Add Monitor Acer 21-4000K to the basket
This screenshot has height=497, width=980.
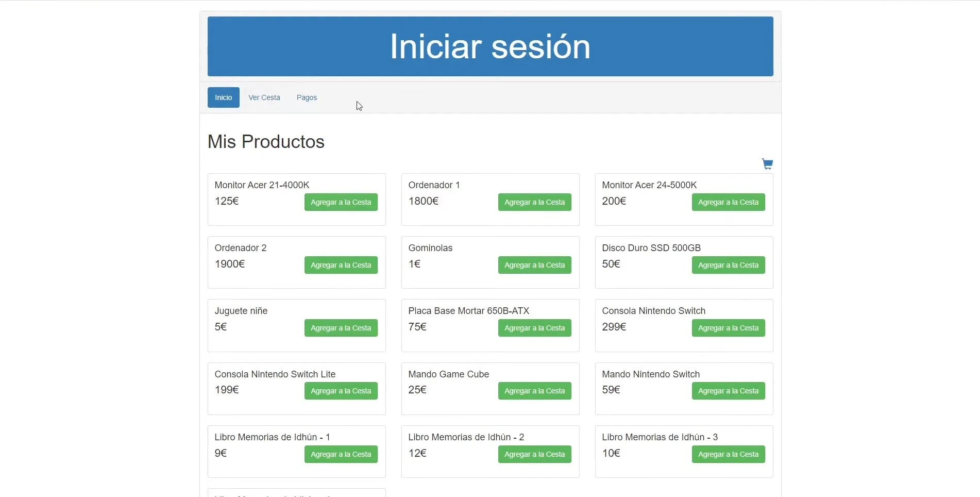click(x=341, y=202)
